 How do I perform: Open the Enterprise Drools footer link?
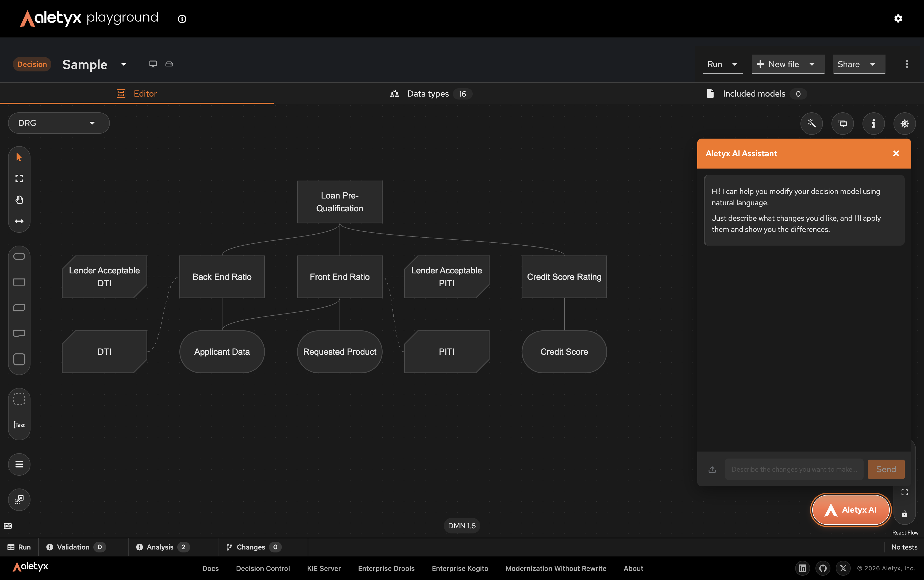pos(386,568)
